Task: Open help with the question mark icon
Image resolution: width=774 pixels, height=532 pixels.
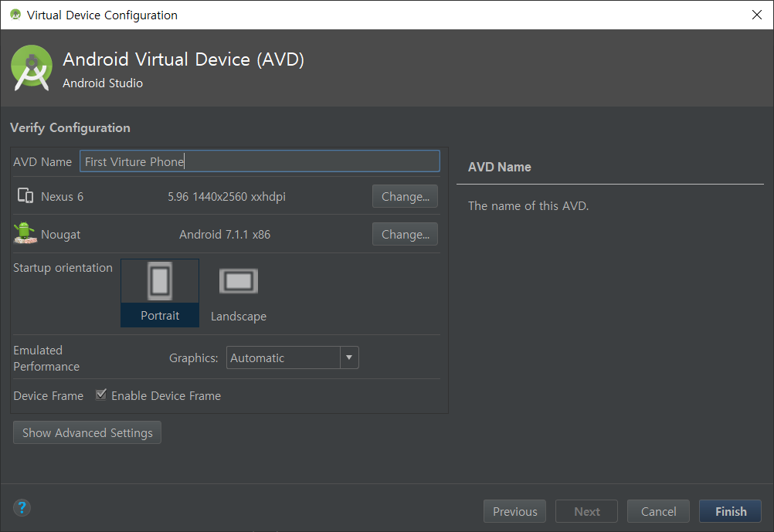Action: tap(22, 507)
